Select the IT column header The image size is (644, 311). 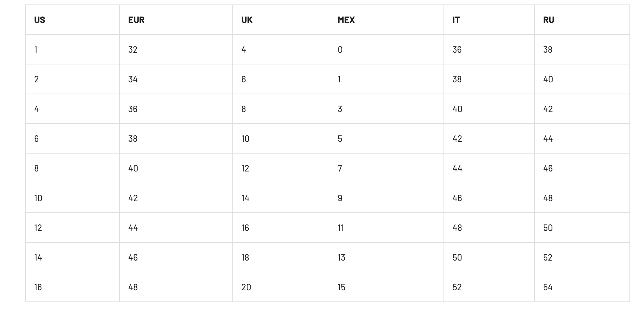click(x=489, y=20)
